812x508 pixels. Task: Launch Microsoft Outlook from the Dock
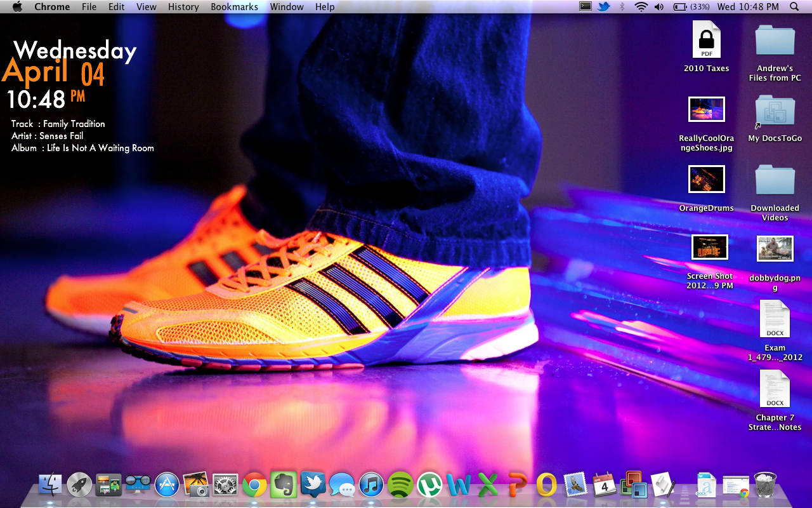point(546,485)
